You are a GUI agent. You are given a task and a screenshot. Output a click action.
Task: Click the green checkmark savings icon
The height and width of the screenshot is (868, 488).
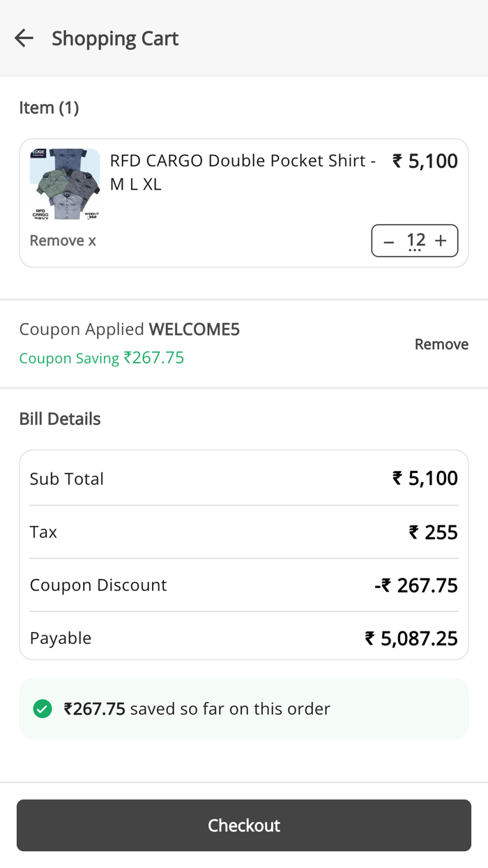coord(43,709)
